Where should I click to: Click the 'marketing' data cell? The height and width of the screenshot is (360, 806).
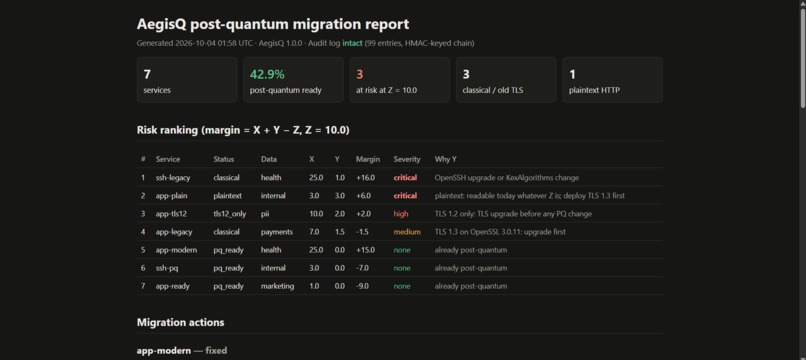coord(277,286)
